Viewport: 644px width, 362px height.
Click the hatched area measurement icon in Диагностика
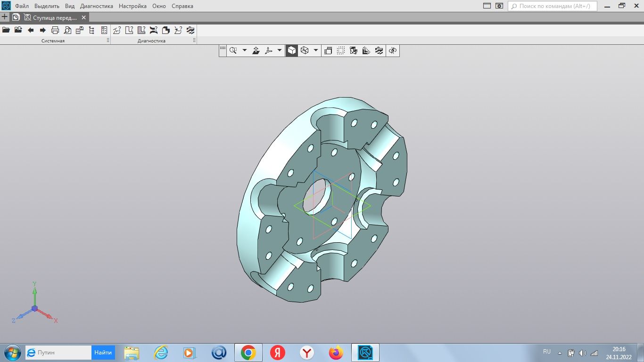tap(141, 30)
